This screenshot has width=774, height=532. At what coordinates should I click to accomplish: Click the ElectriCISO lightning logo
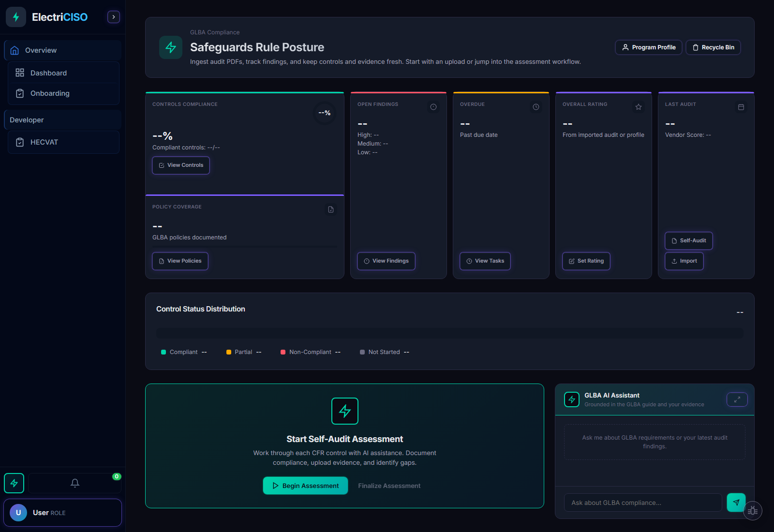(x=15, y=16)
